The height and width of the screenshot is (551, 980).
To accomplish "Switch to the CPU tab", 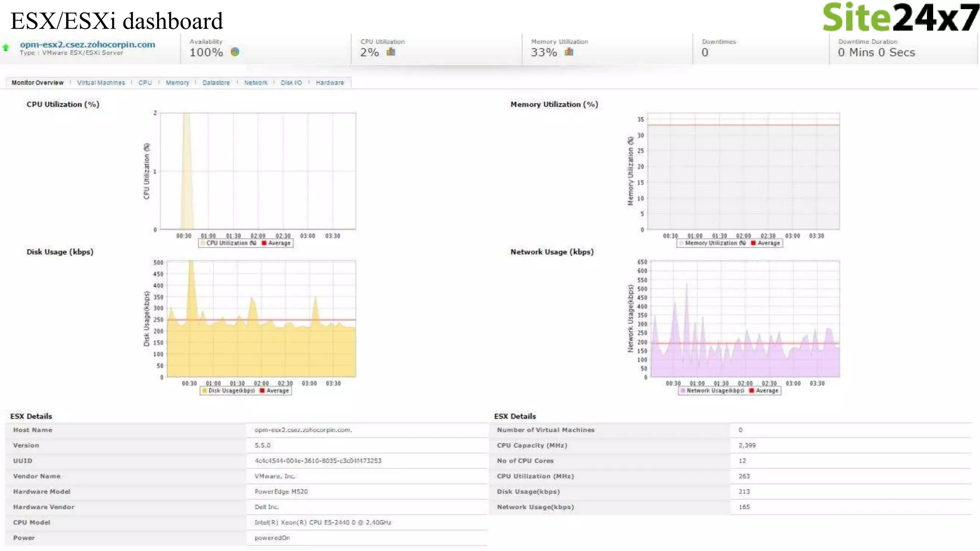I will (145, 83).
